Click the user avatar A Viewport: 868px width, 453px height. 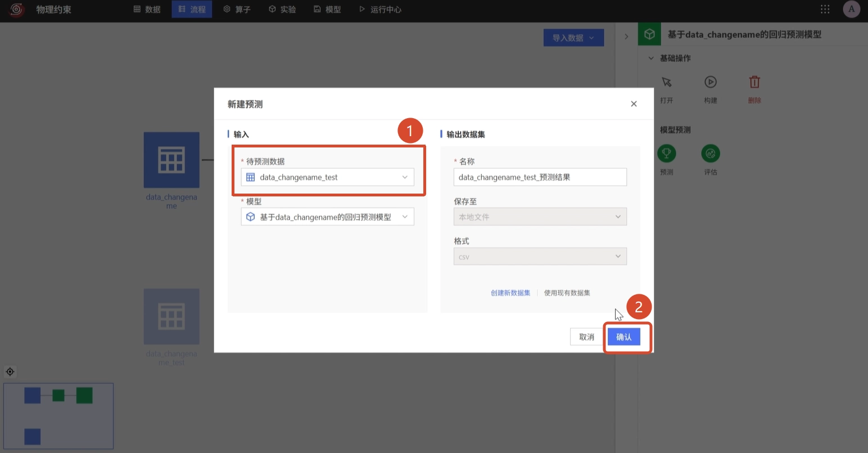click(x=851, y=9)
